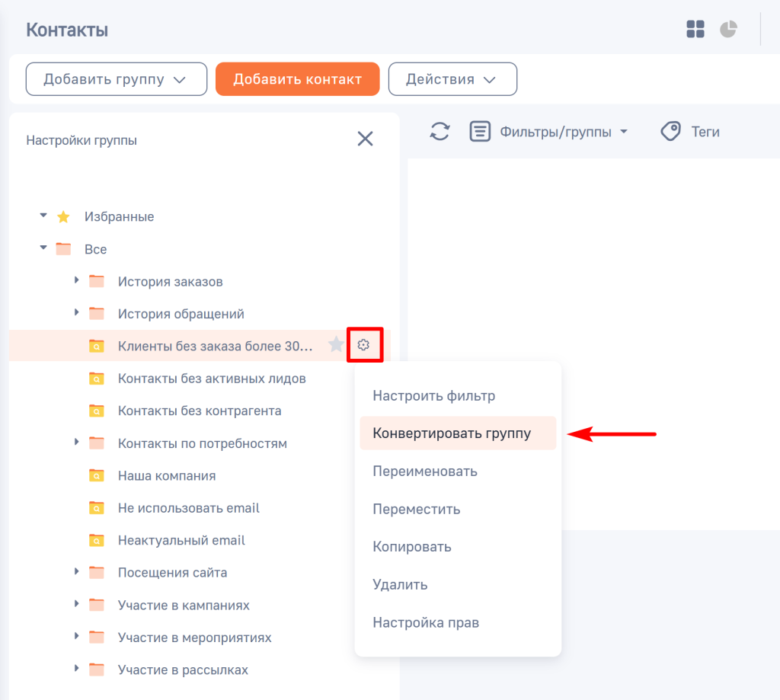Open the pie chart analytics icon

(x=728, y=30)
